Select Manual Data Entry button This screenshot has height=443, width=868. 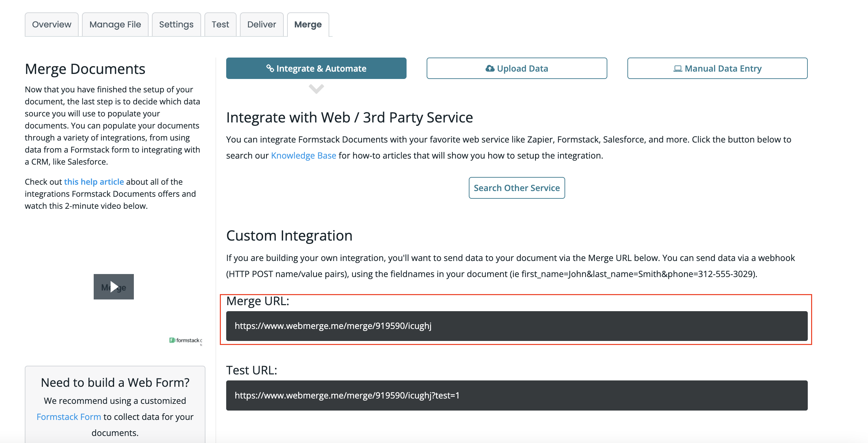pos(717,68)
